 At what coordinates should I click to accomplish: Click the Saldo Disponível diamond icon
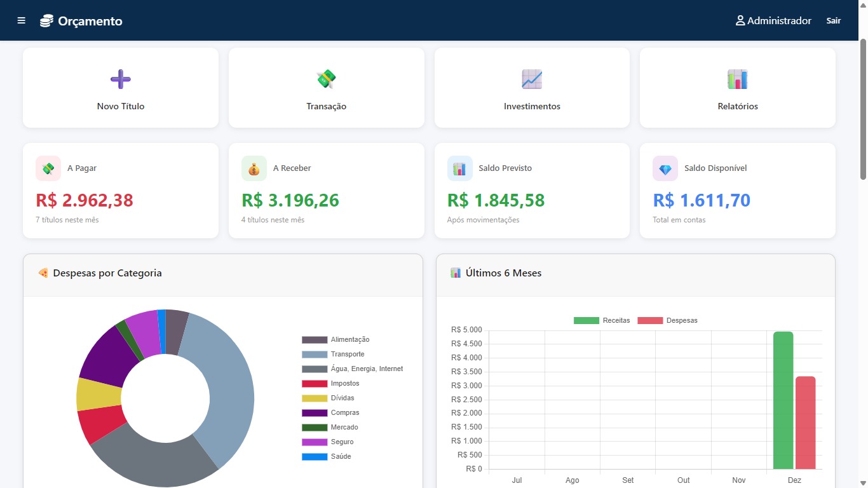coord(665,168)
